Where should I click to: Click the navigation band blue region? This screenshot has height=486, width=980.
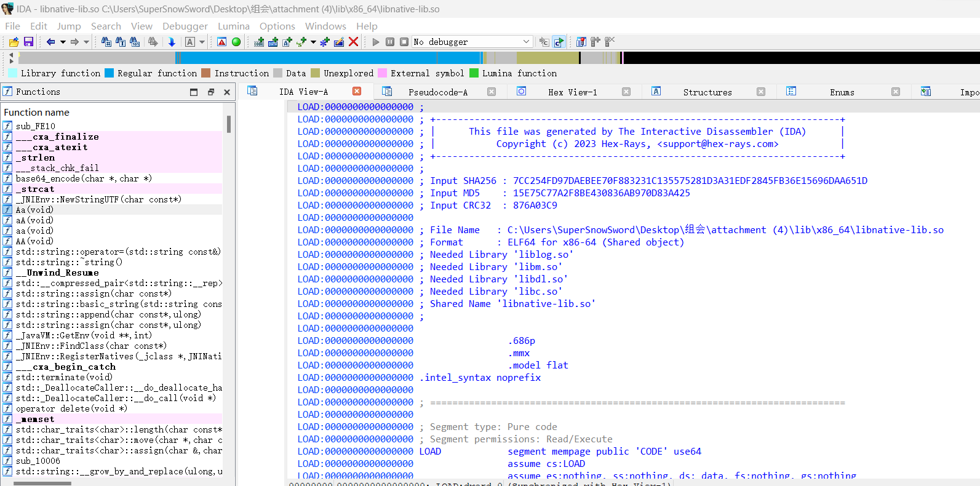coord(329,58)
